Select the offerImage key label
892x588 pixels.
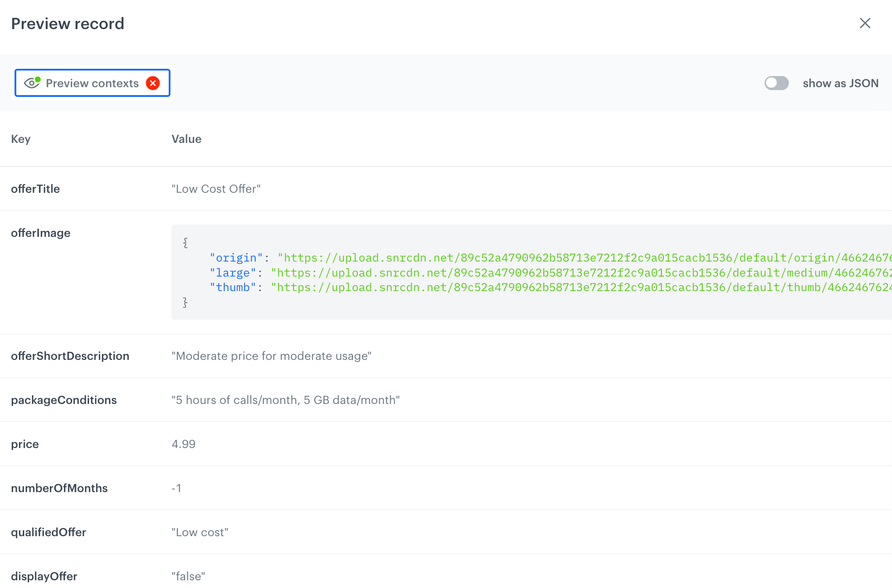(41, 233)
